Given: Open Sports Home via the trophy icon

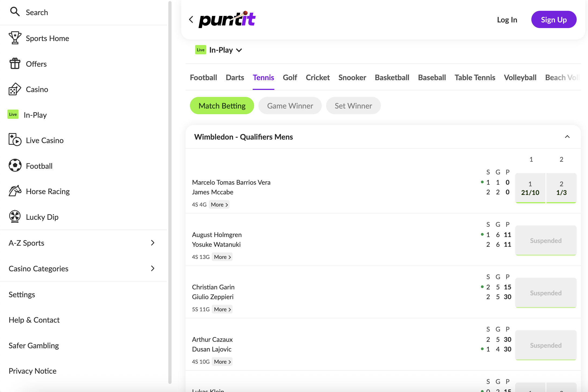Looking at the screenshot, I should pyautogui.click(x=15, y=38).
